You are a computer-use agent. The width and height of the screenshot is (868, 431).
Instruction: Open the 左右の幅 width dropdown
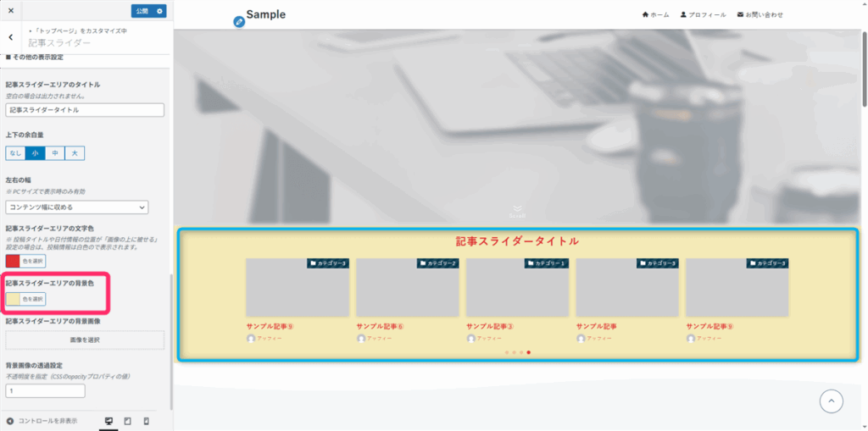[x=77, y=207]
